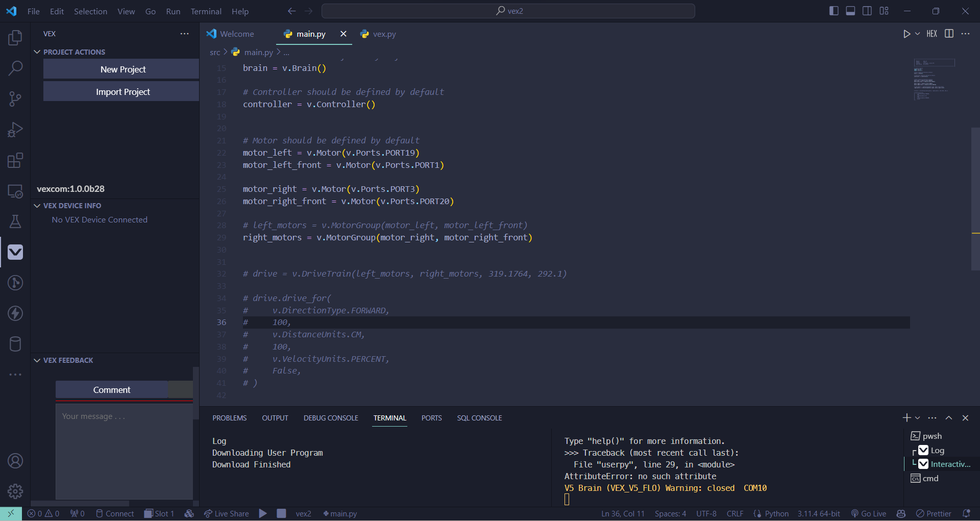The image size is (980, 521).
Task: Click Live Share in status bar
Action: 226,513
